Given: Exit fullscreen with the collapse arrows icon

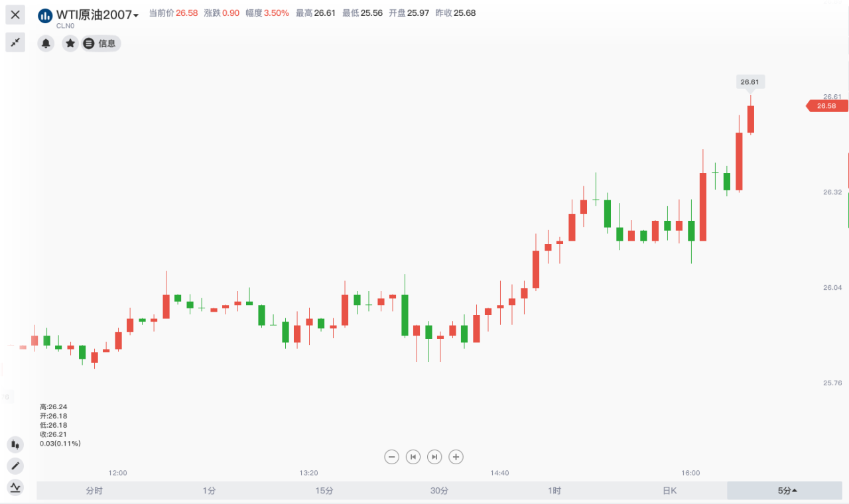Looking at the screenshot, I should 15,42.
